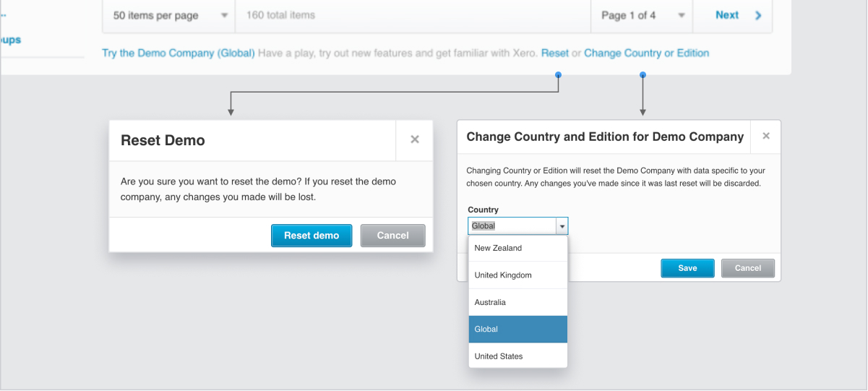This screenshot has height=391, width=868.
Task: Toggle the Country dropdown arrow
Action: [562, 226]
